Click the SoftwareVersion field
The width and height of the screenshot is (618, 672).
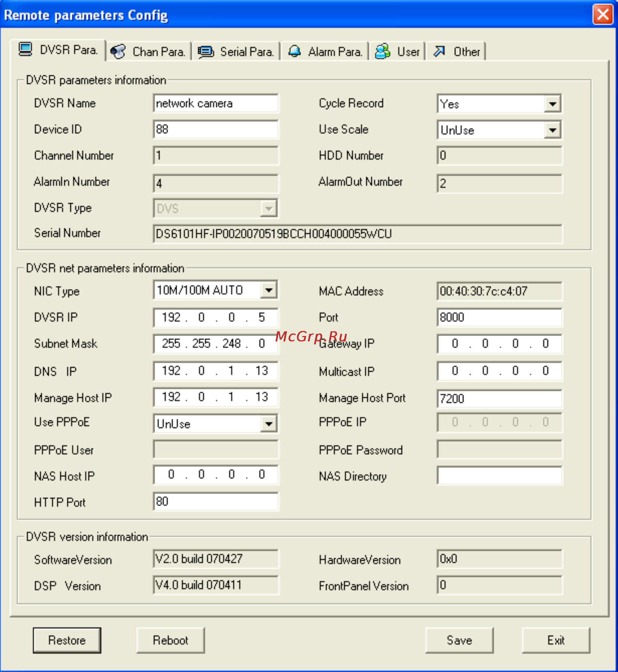point(216,559)
